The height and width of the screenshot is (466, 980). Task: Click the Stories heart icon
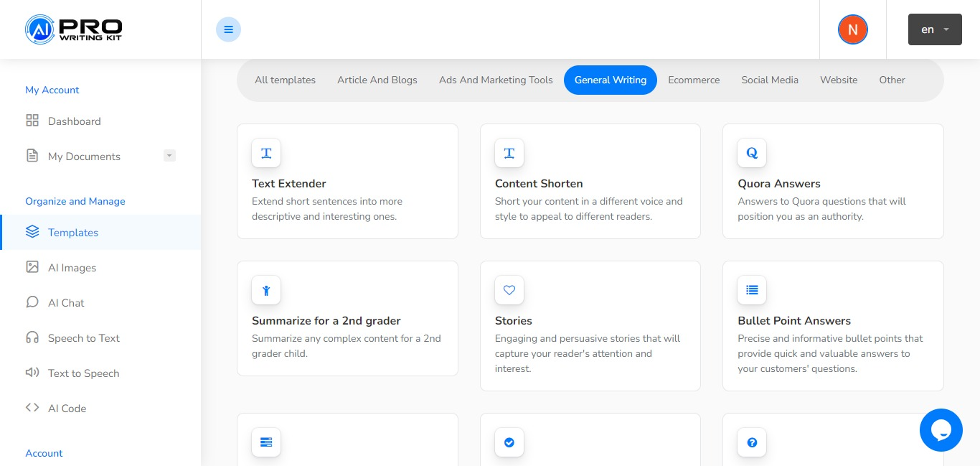coord(509,290)
